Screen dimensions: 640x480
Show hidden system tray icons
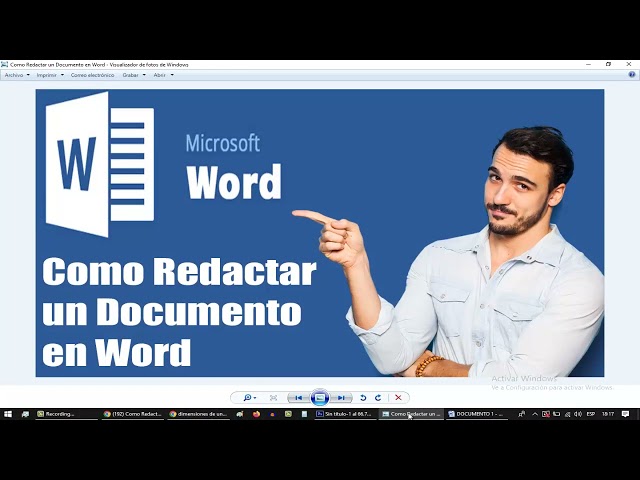pyautogui.click(x=535, y=414)
